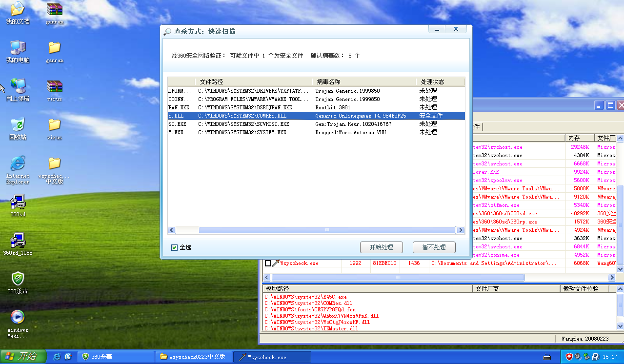Sort Wsyscheck list by 内存 column
Image resolution: width=624 pixels, height=364 pixels.
580,138
